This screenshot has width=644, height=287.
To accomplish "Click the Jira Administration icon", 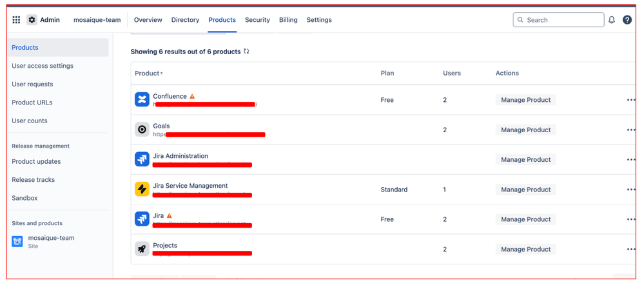I will click(x=142, y=159).
